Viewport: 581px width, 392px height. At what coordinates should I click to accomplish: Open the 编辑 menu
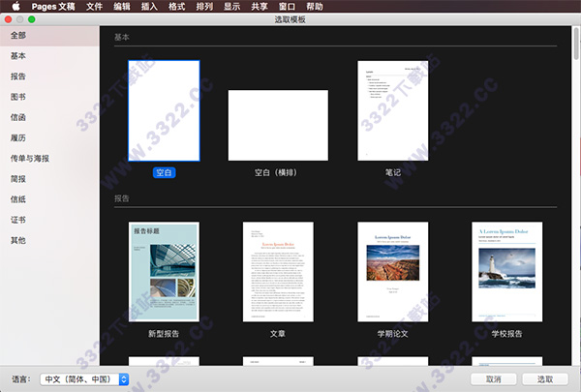pos(122,7)
